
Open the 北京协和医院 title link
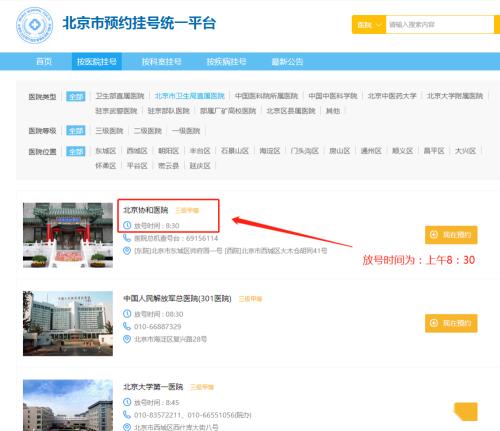click(x=146, y=210)
